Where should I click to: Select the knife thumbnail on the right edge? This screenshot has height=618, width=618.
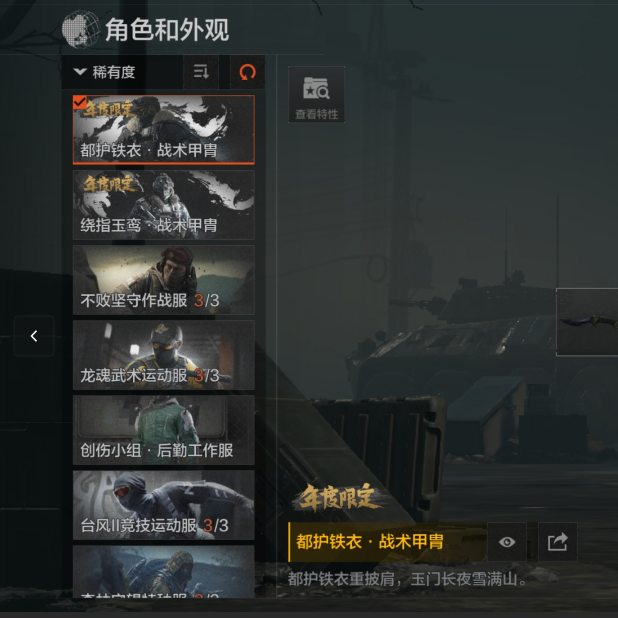587,322
